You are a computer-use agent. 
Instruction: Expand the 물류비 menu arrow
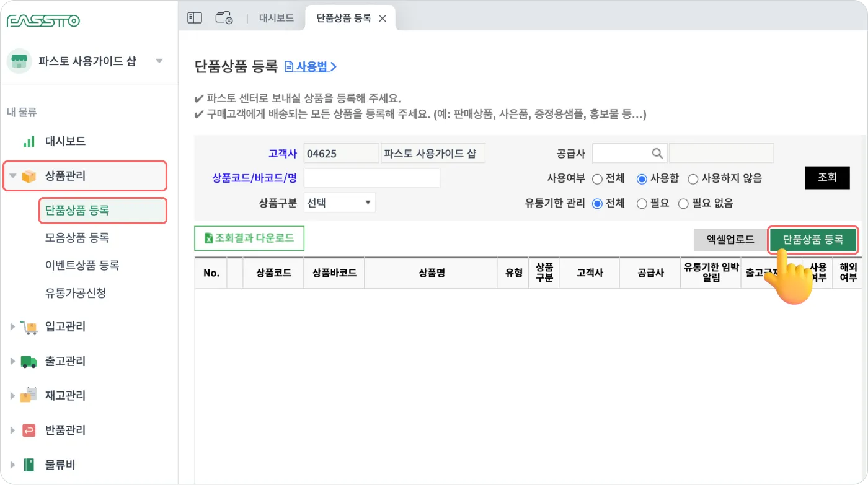pyautogui.click(x=12, y=465)
